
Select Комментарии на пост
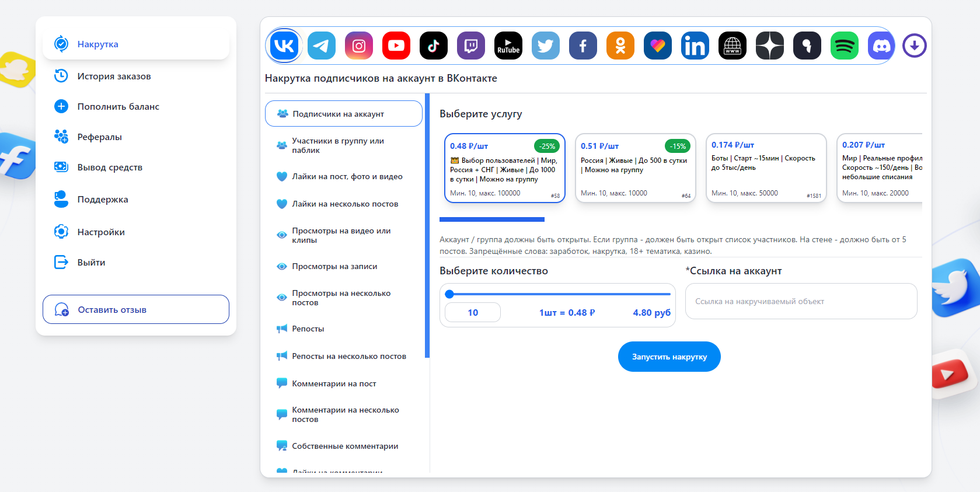[344, 383]
